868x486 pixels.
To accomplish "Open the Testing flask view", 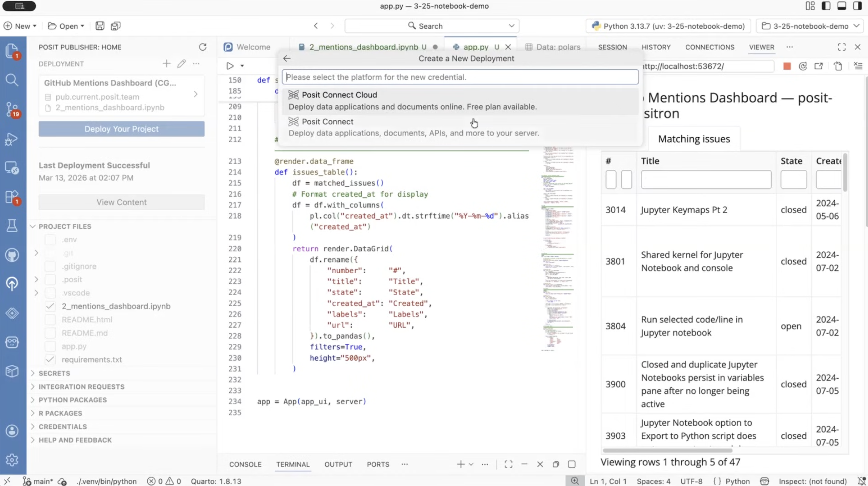I will tap(12, 226).
